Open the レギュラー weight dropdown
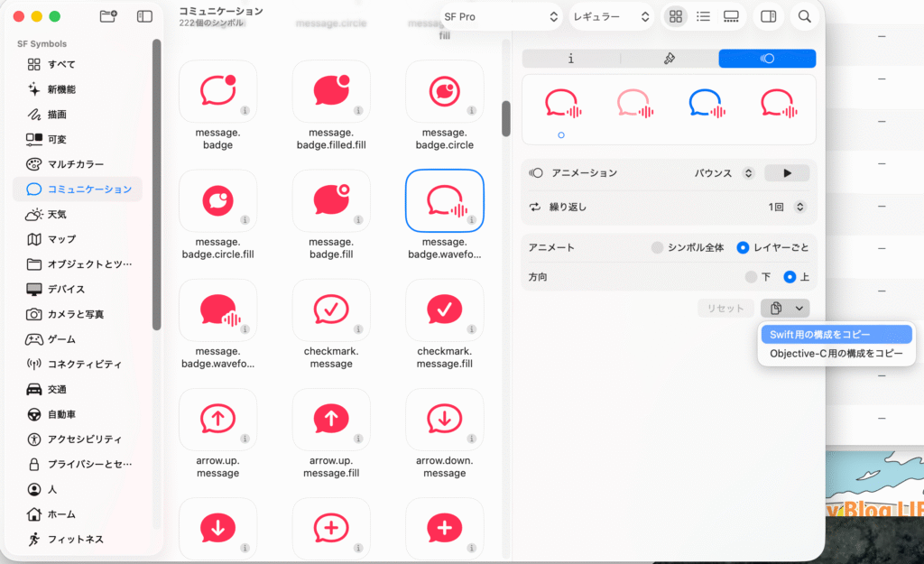Screen dimensions: 924x564 click(x=611, y=16)
